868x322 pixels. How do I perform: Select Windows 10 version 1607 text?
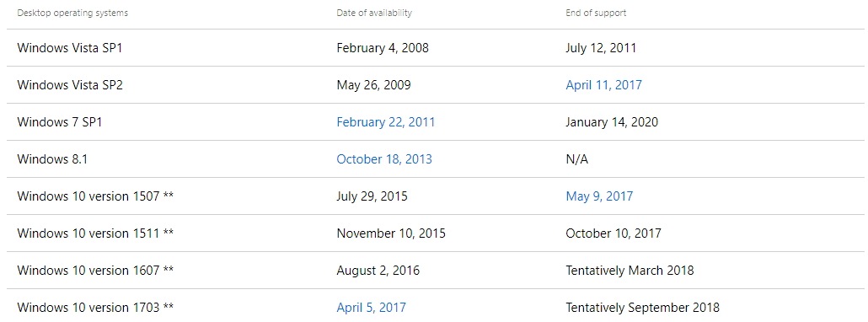[89, 271]
